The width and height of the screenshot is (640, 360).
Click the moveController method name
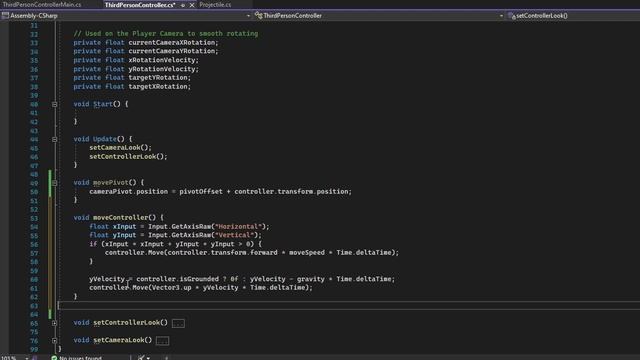120,218
